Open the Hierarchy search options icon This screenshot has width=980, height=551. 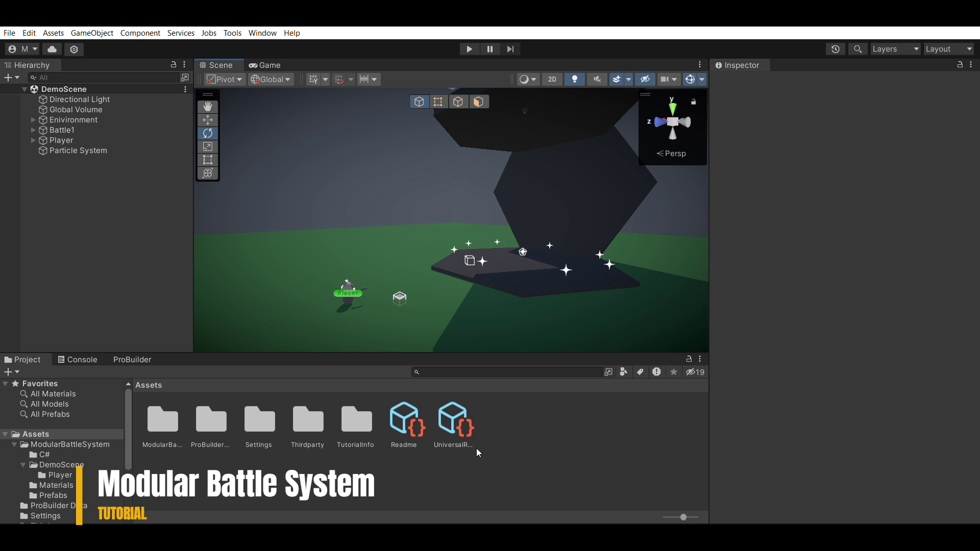click(x=185, y=78)
